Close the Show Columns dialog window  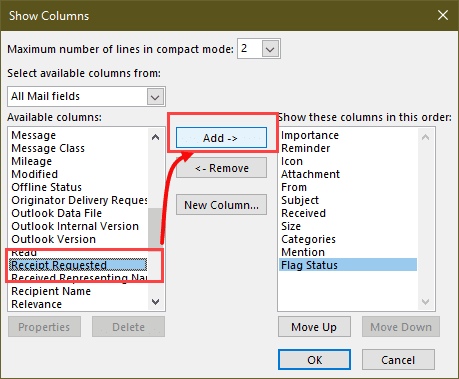pos(443,15)
